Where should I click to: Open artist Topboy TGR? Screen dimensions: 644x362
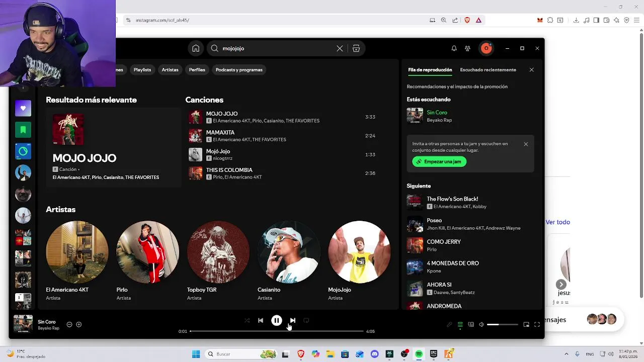(x=218, y=260)
